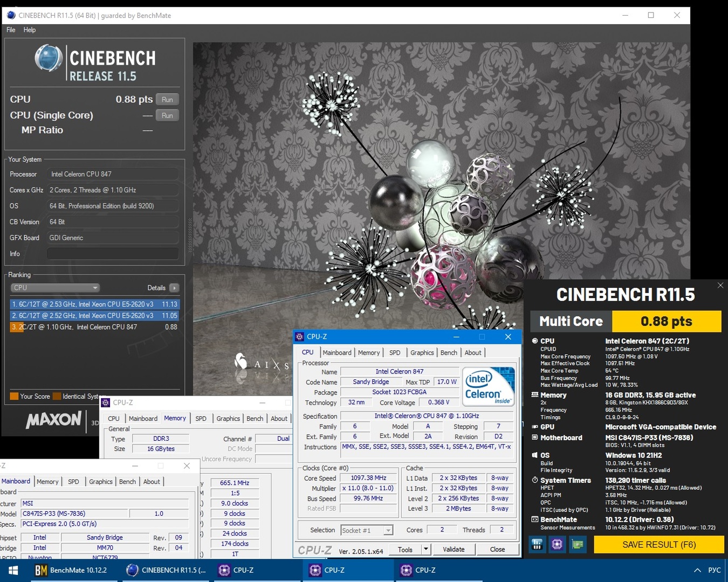Grab the Cinebench side panel splitter handle
Viewport: 728px width, 582px height.
(x=189, y=235)
